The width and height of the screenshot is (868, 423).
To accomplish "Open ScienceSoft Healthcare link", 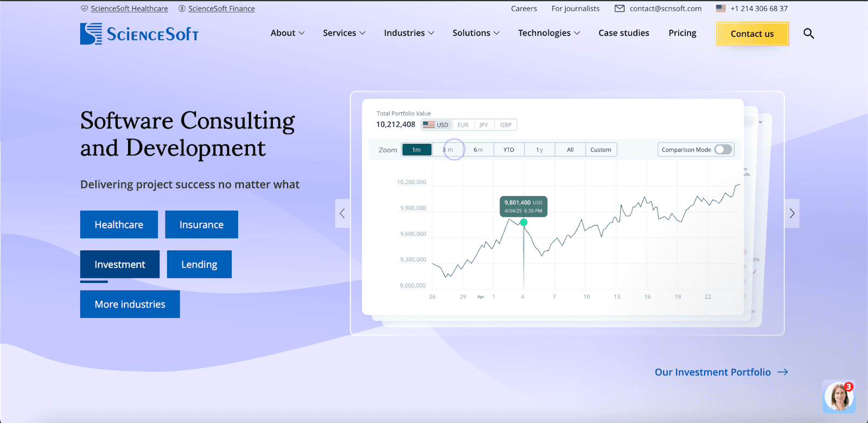I will point(130,9).
